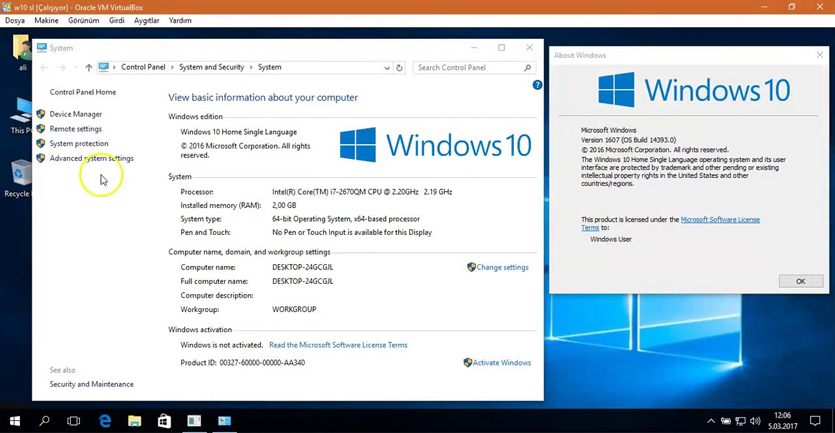Click the WORKGROUP value
835x433 pixels.
click(x=294, y=309)
